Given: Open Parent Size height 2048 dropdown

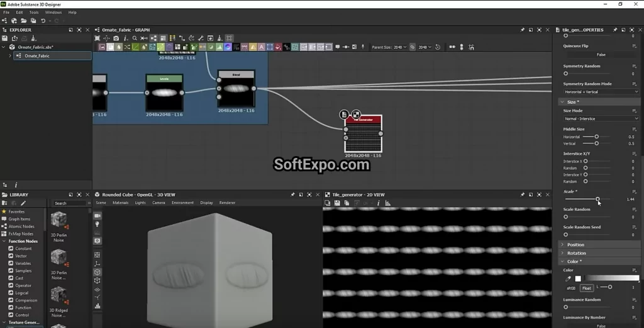Looking at the screenshot, I should tap(425, 47).
